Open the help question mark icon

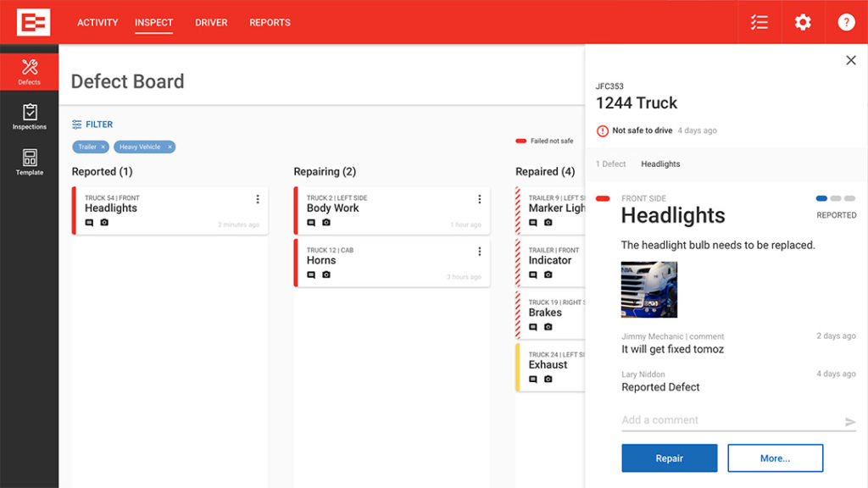[x=846, y=22]
